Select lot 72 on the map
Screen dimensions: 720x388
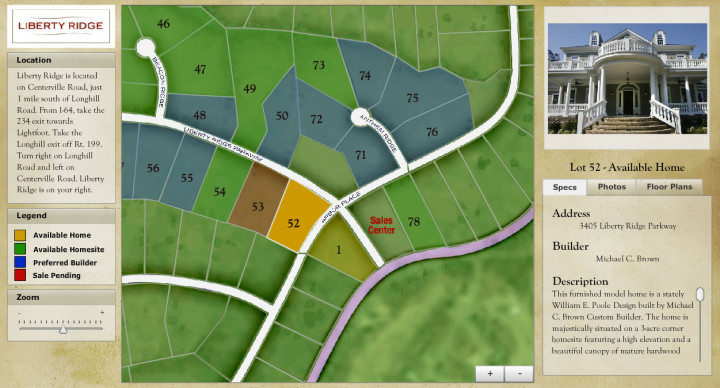point(317,120)
